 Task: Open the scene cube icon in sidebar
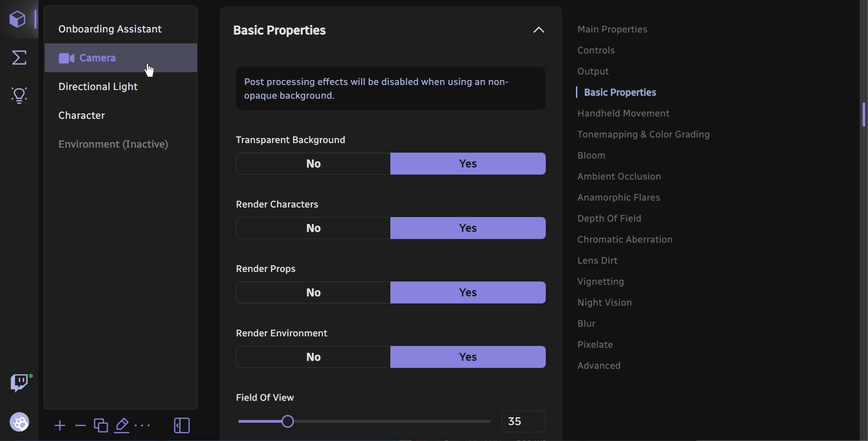[18, 19]
